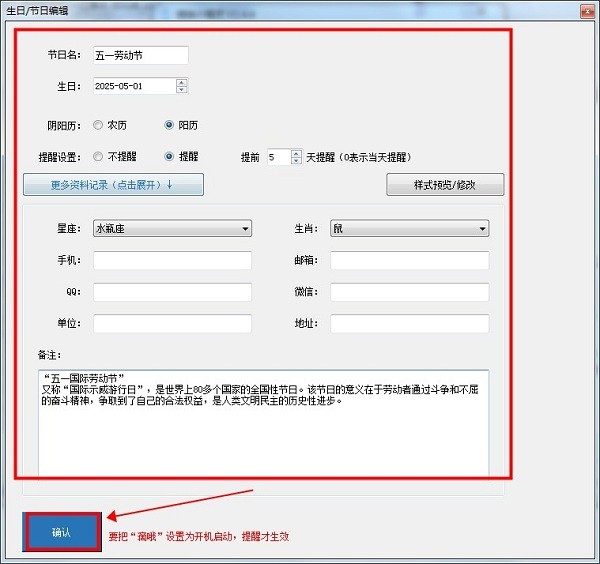Click into the 邮箱 input box
Image resolution: width=600 pixels, height=564 pixels.
pyautogui.click(x=409, y=261)
